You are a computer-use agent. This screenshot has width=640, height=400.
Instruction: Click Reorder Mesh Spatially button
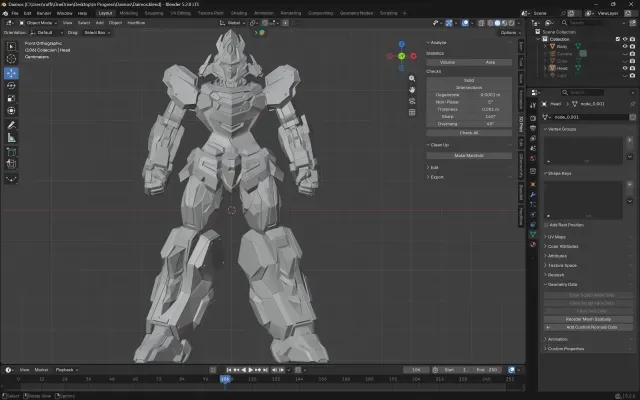(588, 319)
